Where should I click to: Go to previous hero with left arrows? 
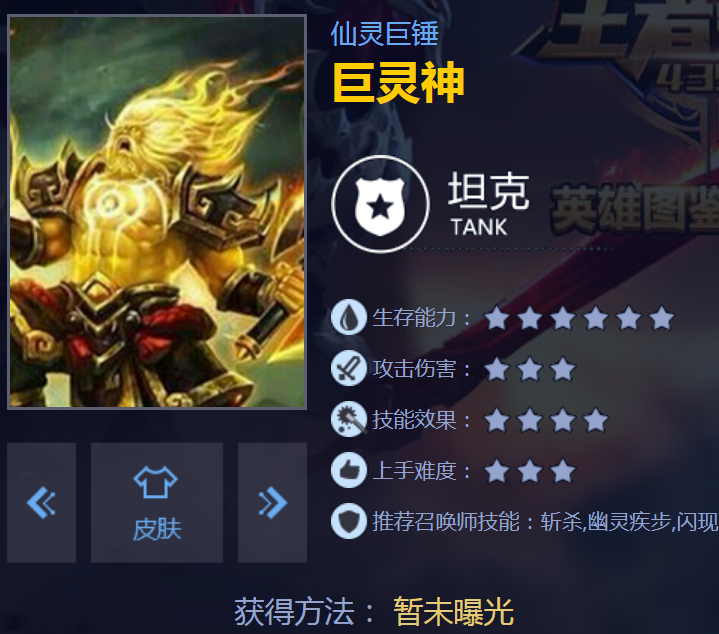tap(41, 502)
